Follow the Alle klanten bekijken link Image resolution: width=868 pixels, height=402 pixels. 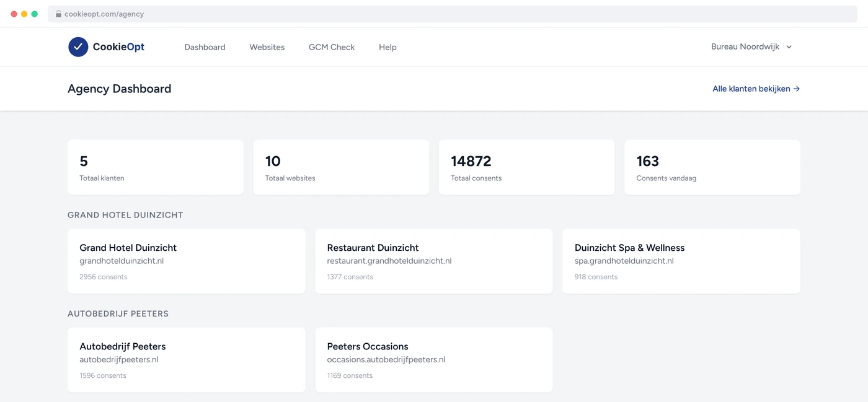pyautogui.click(x=756, y=89)
